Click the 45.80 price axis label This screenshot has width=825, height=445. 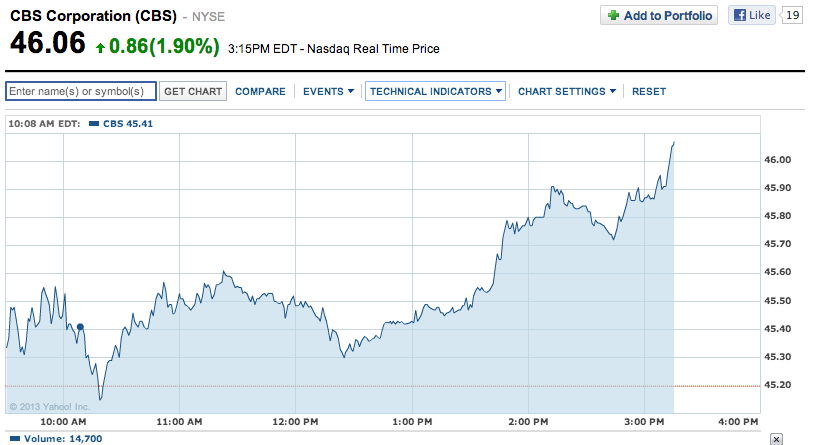pos(778,216)
